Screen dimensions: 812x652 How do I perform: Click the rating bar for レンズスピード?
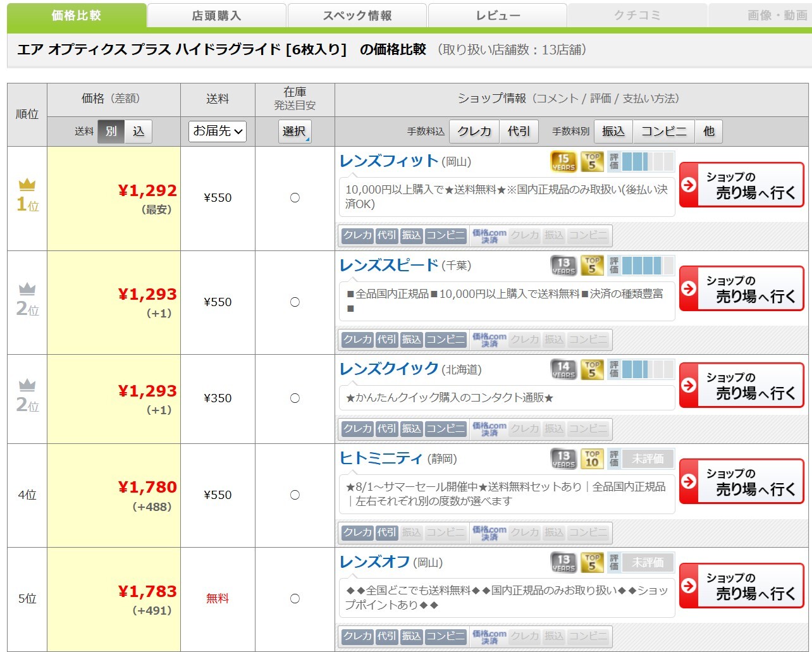641,266
